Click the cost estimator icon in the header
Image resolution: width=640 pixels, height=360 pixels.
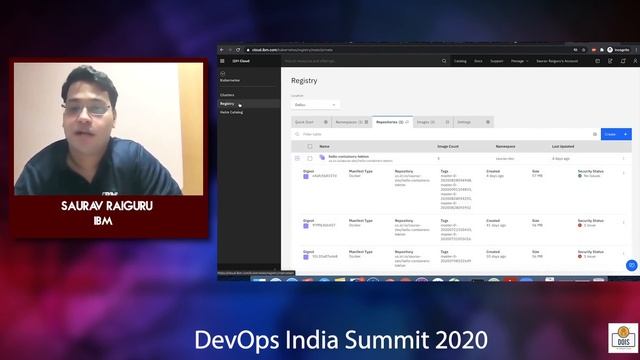coord(610,61)
